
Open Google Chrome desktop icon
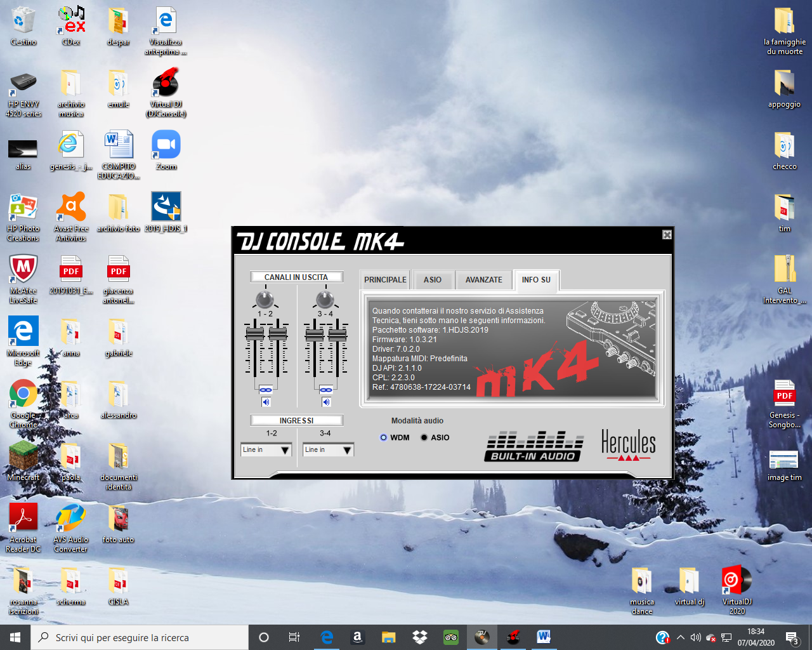[23, 404]
